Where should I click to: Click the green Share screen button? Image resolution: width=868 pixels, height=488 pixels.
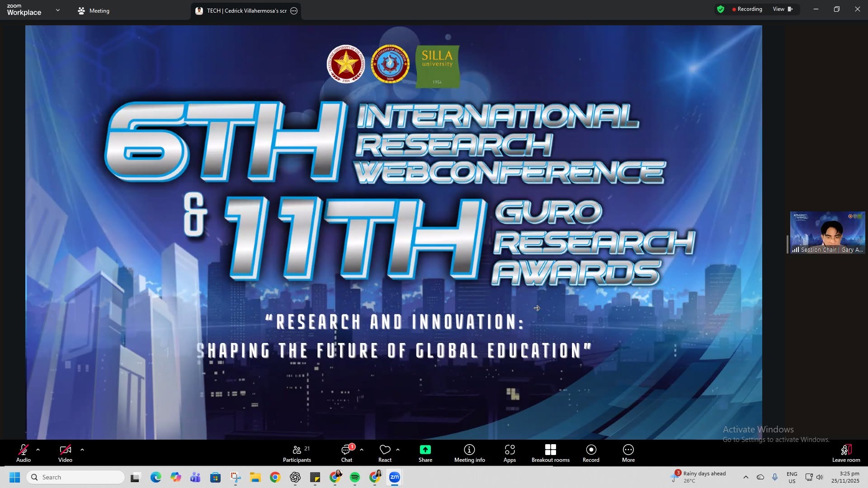(x=425, y=453)
